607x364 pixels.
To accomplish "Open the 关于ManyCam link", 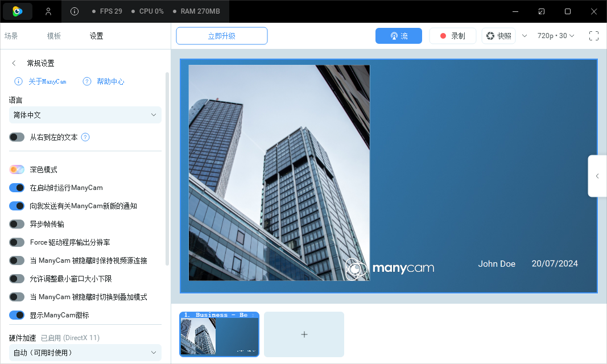I will (x=47, y=81).
